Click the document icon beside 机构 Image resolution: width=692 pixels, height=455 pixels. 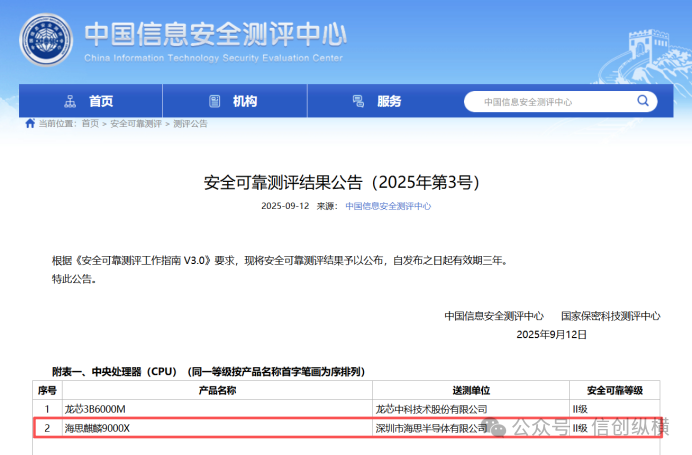click(214, 102)
